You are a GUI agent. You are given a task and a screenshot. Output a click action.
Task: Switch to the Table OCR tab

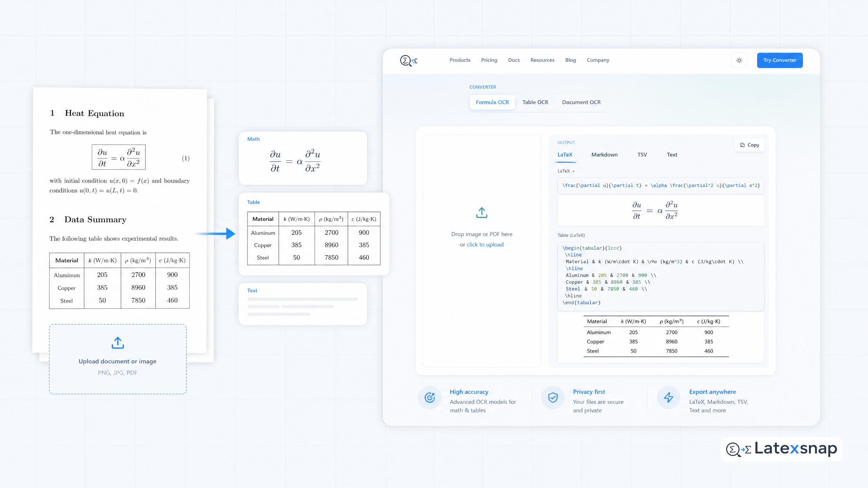coord(535,102)
